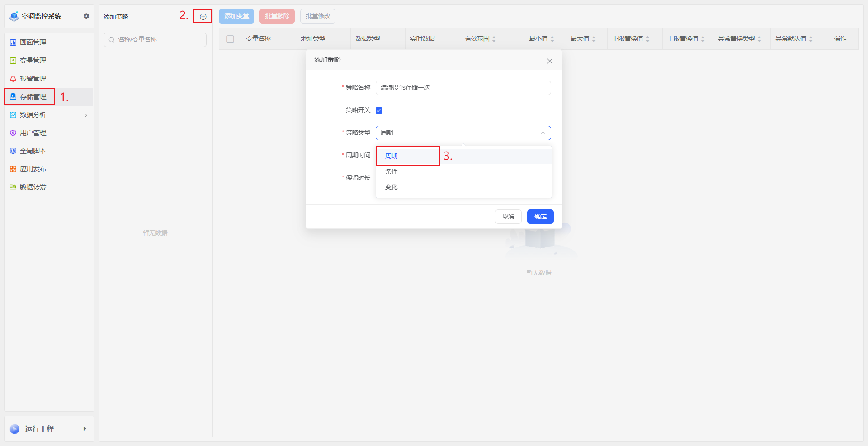Click the 全局脚本 icon in sidebar
868x446 pixels.
[x=13, y=151]
